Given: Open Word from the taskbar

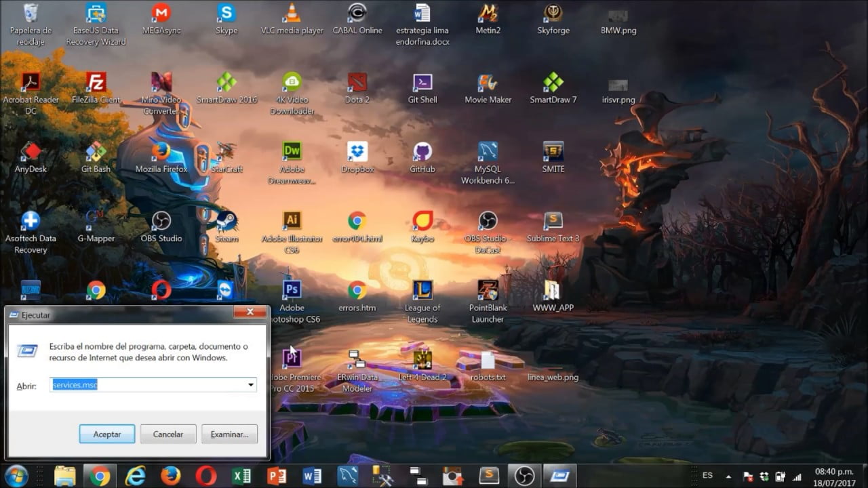Looking at the screenshot, I should point(312,476).
